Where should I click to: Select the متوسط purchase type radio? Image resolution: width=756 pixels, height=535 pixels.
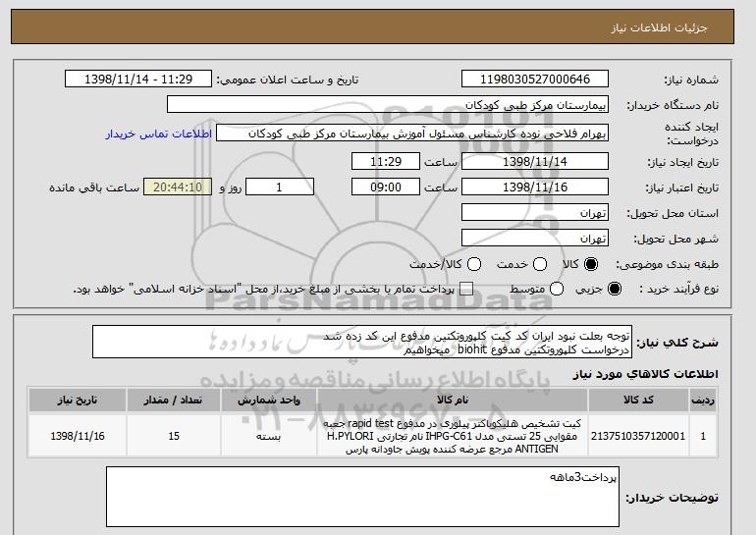[x=557, y=289]
